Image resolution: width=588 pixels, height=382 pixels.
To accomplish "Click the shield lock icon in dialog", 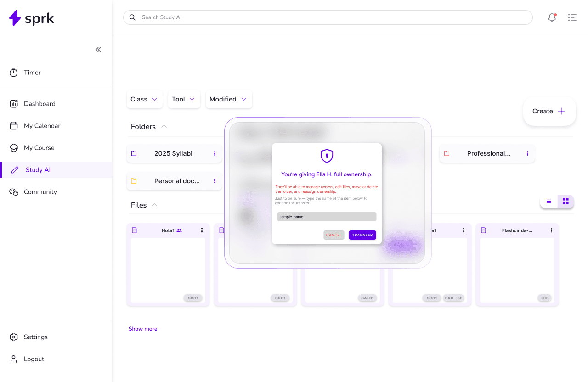I will tap(327, 156).
